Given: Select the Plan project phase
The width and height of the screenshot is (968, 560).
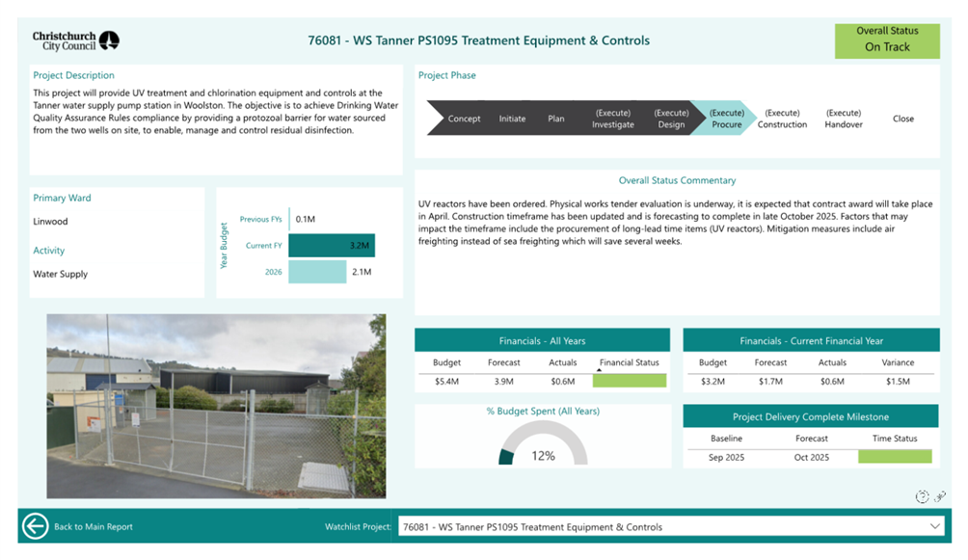Looking at the screenshot, I should coord(556,119).
